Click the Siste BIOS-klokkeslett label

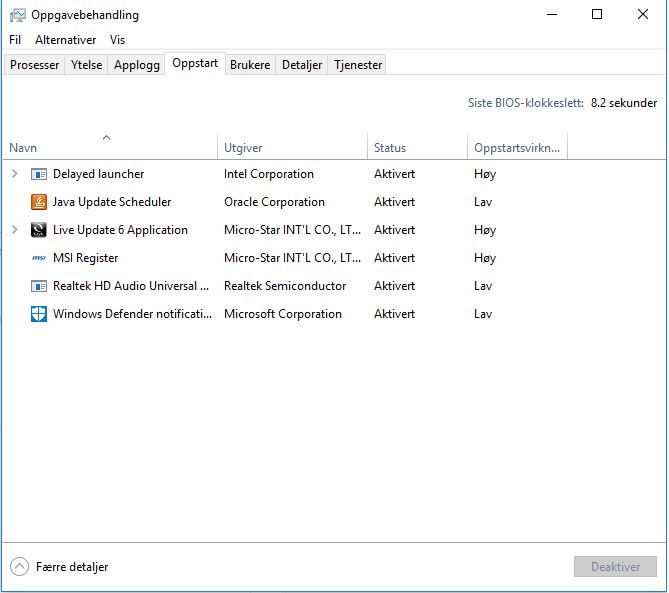(526, 103)
